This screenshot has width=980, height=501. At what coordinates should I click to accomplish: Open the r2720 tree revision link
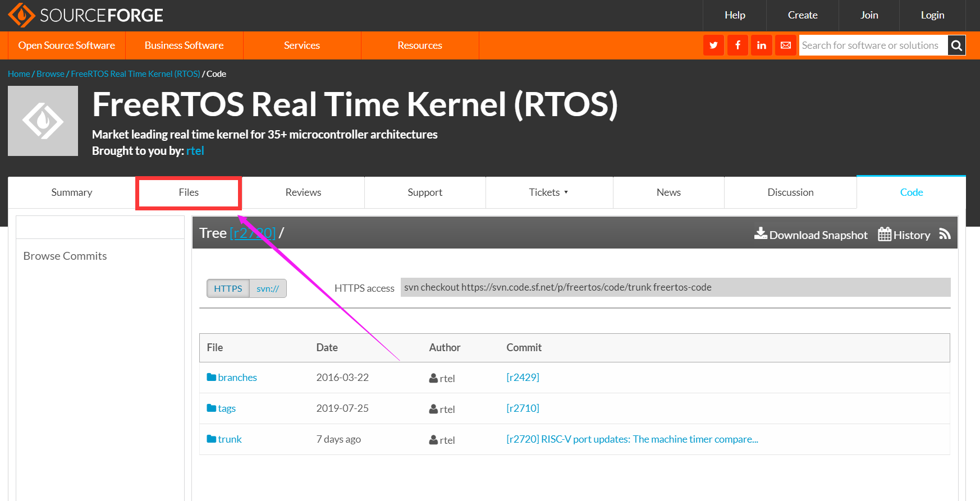(x=253, y=233)
